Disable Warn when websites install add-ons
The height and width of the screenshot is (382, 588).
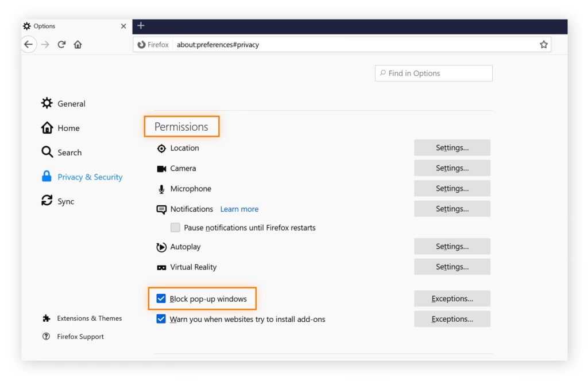161,319
